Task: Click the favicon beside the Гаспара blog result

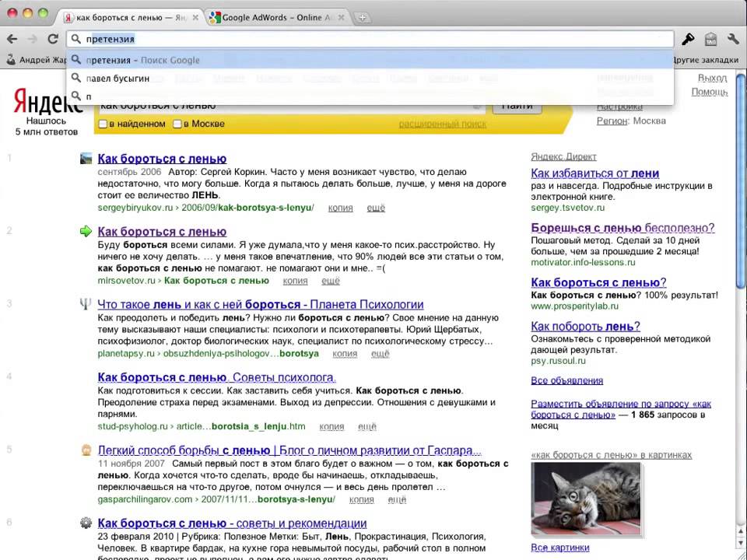Action: point(86,450)
